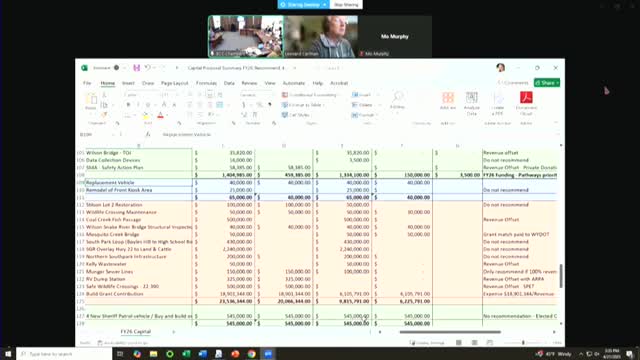The width and height of the screenshot is (640, 360).
Task: Click the Stop Sharing button
Action: point(346,4)
